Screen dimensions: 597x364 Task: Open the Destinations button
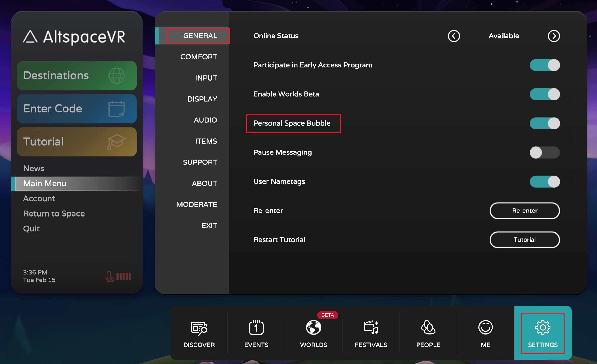pos(77,76)
